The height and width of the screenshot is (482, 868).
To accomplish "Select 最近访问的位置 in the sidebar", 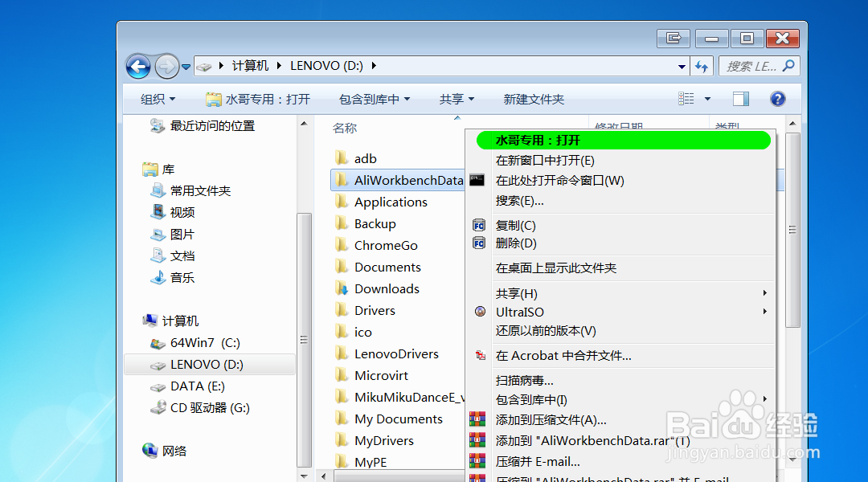I will (x=202, y=126).
